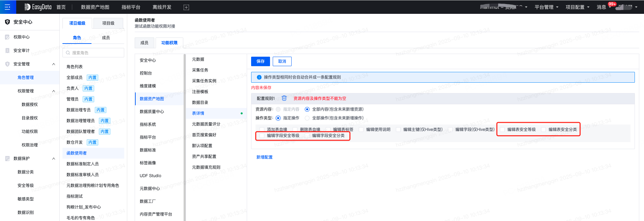The image size is (644, 221).
Task: Click the EasyData logo icon
Action: (27, 7)
